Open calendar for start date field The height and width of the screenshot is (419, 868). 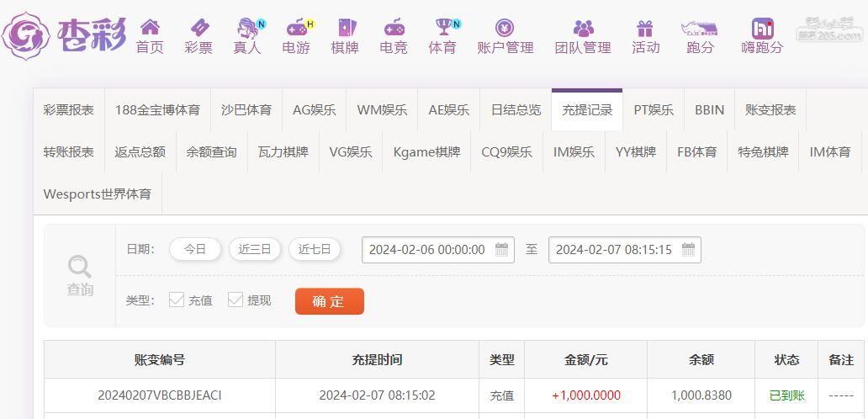click(x=501, y=250)
